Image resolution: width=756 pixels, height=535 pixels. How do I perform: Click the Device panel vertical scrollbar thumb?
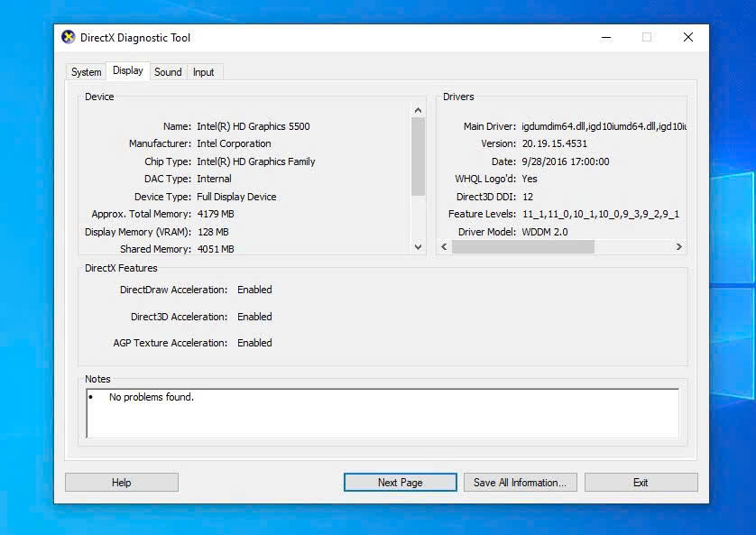418,155
